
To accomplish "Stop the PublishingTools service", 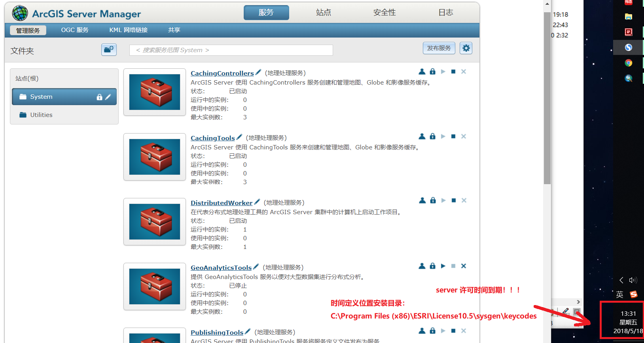I will 453,331.
